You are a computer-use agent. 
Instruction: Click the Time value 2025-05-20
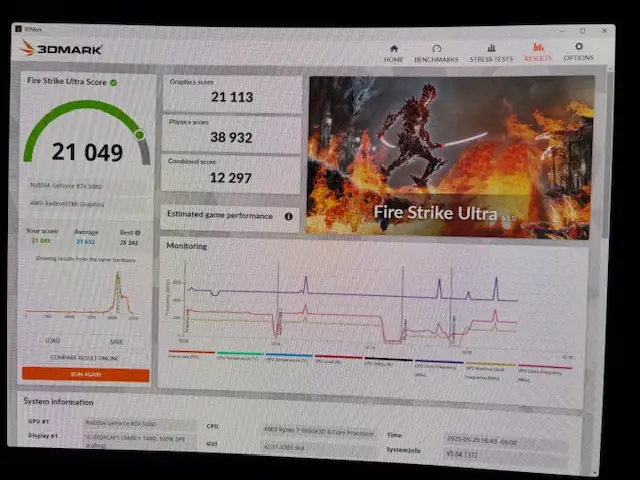[x=505, y=441]
